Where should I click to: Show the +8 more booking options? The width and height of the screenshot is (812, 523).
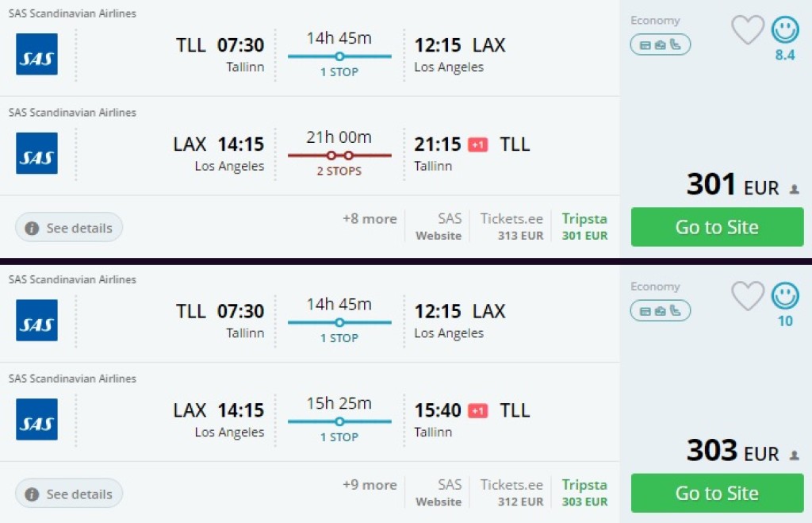pos(370,219)
